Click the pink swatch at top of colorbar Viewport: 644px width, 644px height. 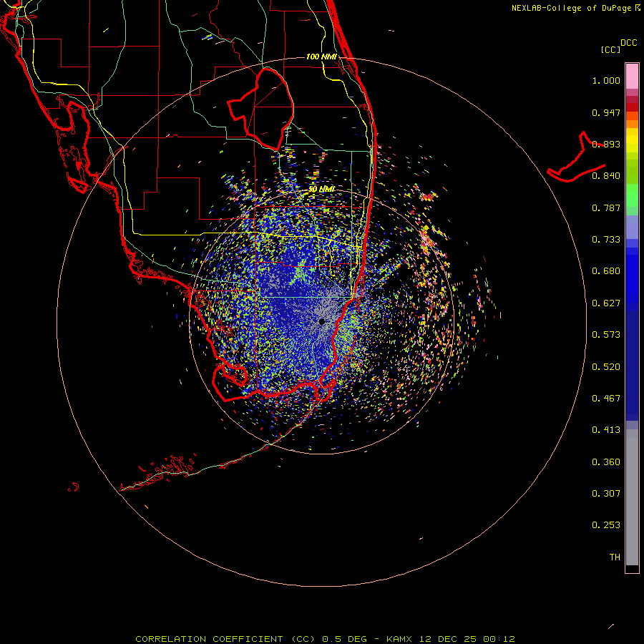(632, 77)
